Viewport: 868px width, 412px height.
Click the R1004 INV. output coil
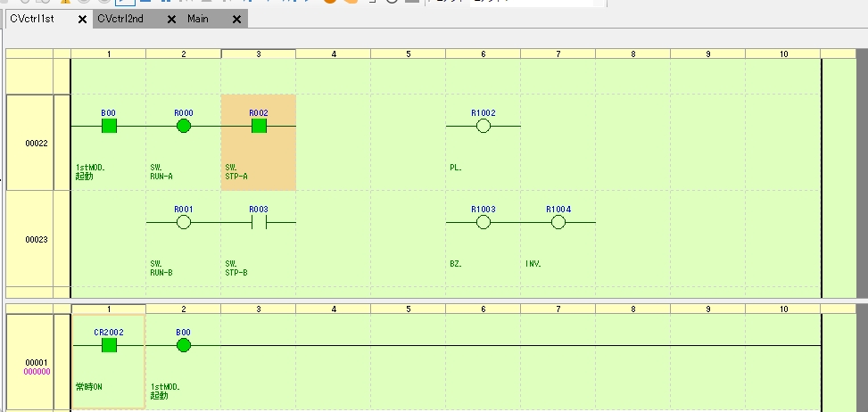tap(558, 223)
